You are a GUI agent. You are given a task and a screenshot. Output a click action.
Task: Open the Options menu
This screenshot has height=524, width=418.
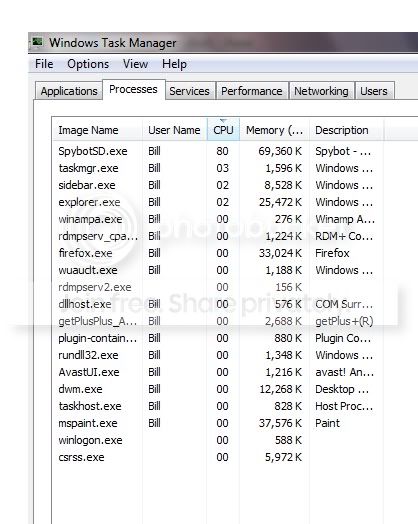point(88,64)
